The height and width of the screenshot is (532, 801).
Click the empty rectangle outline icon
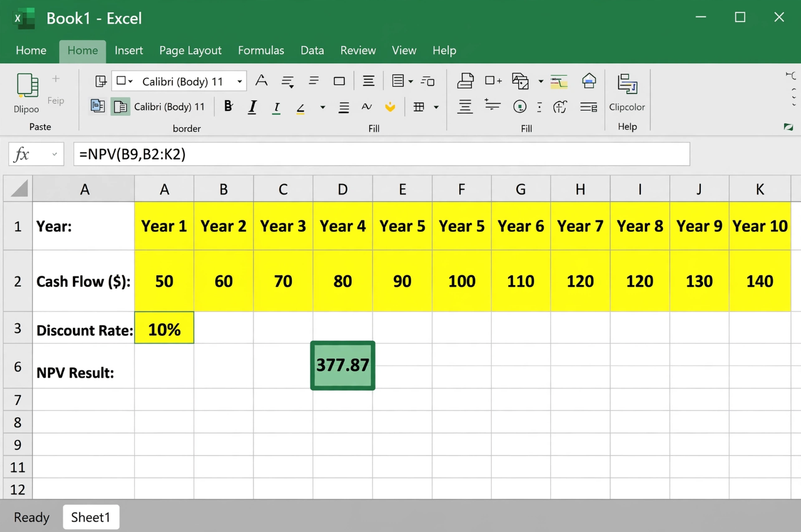pos(339,81)
